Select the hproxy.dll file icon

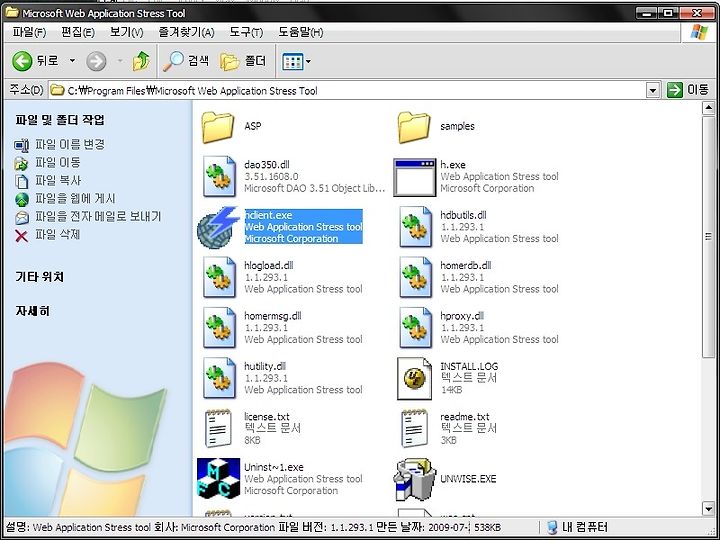[415, 328]
